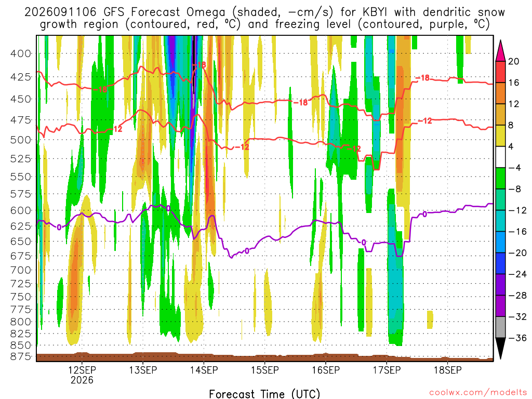Click the 12SEP date tick label
The height and width of the screenshot is (399, 532).
pyautogui.click(x=82, y=370)
